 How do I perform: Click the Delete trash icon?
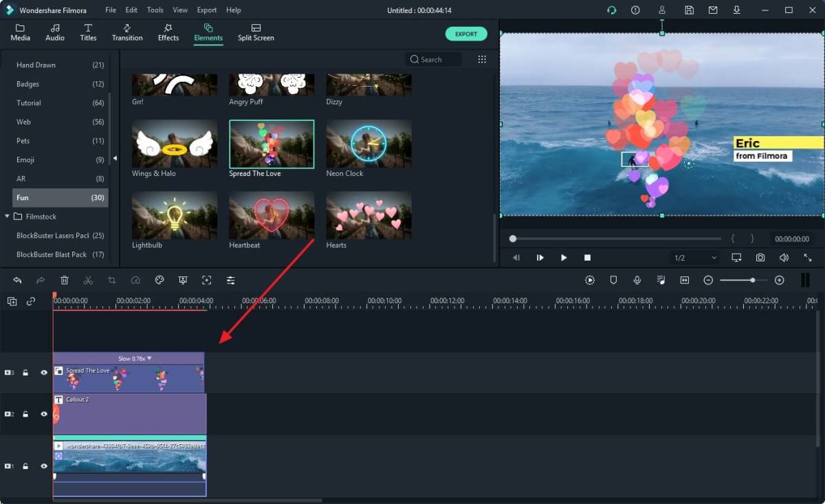point(64,281)
